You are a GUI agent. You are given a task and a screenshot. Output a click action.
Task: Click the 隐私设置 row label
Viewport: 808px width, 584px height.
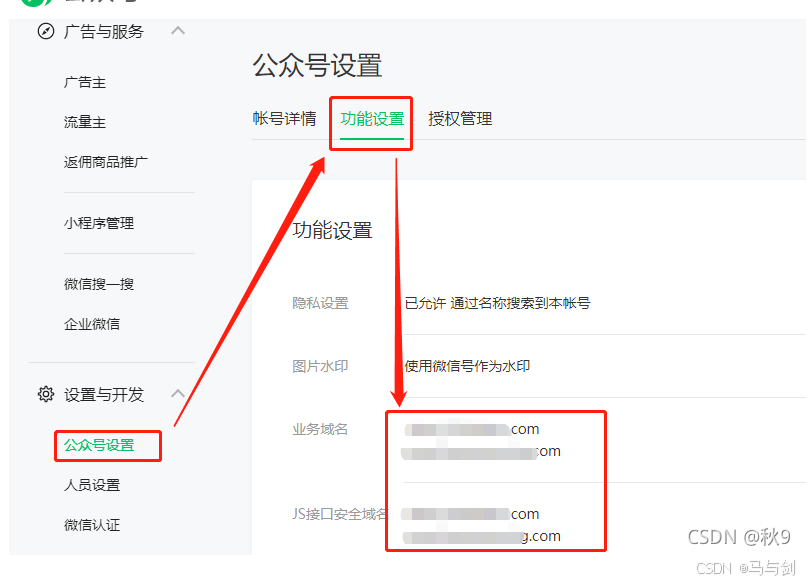click(321, 303)
